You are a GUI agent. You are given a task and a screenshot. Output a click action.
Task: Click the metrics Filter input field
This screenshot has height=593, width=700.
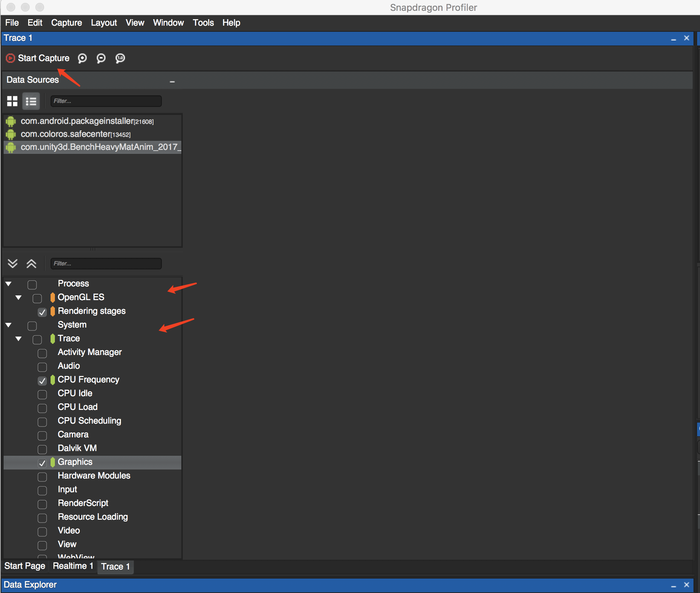click(x=106, y=264)
